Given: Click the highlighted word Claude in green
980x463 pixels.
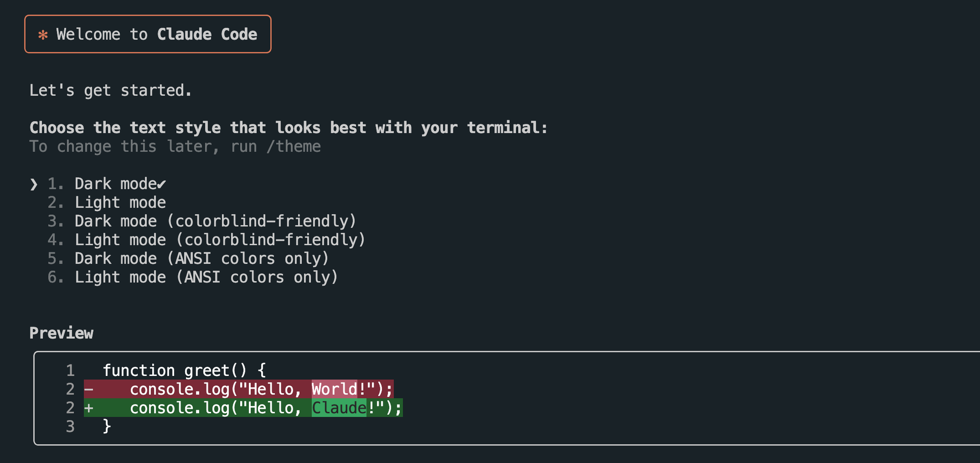Looking at the screenshot, I should pos(339,408).
